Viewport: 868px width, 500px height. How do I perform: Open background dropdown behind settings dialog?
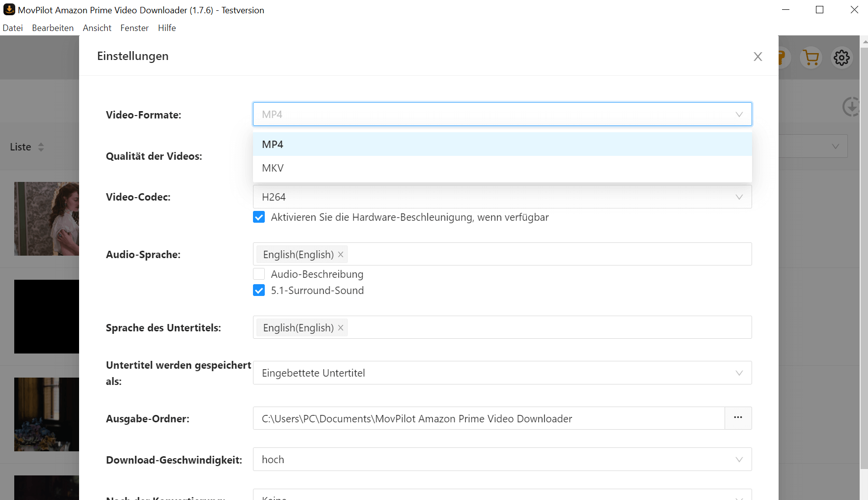click(813, 147)
